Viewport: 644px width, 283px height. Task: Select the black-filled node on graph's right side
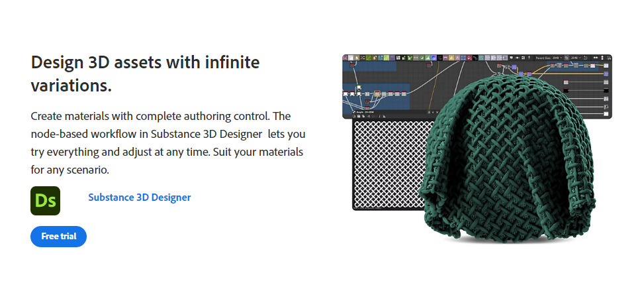[x=566, y=90]
